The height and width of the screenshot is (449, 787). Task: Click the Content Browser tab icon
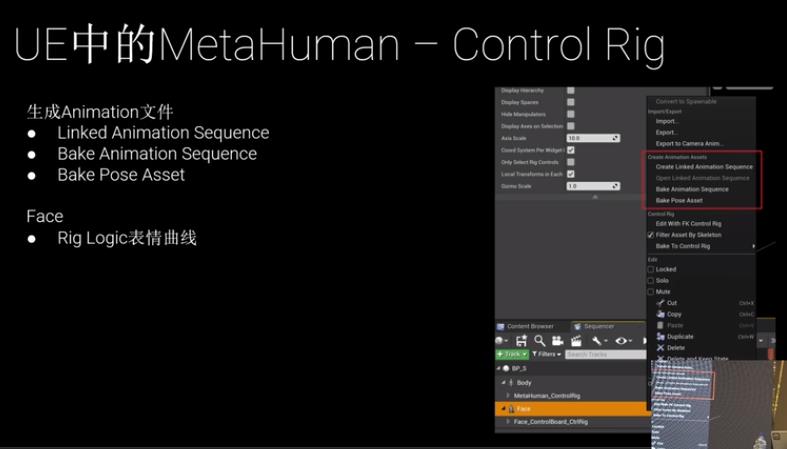pyautogui.click(x=500, y=326)
